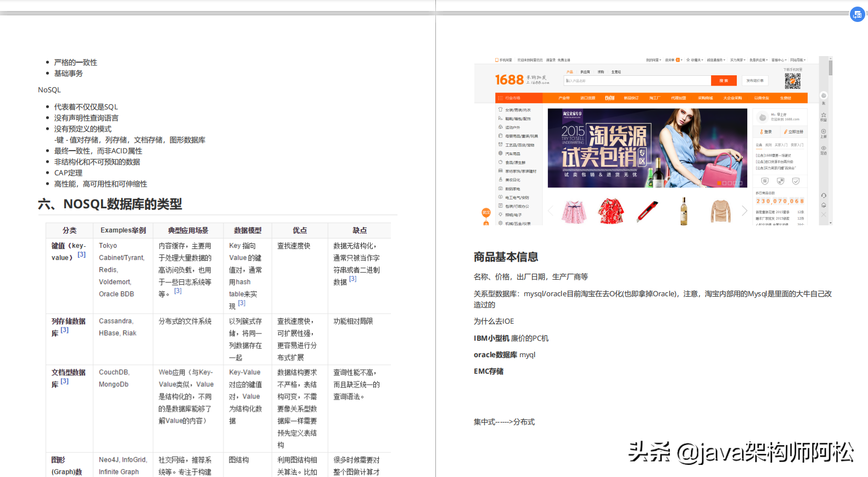The image size is (868, 477).
Task: Click the heading 六、NOSQL数据库的类型
Action: point(110,204)
